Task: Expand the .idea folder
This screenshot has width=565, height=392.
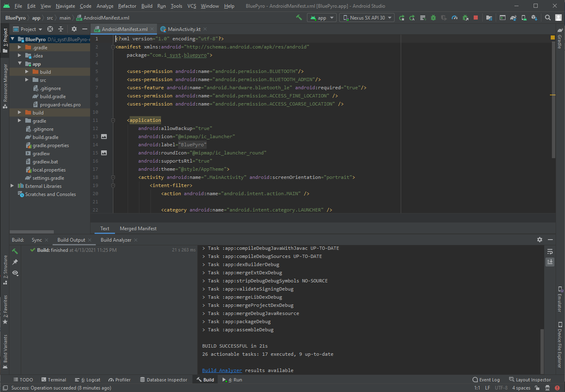Action: point(19,55)
